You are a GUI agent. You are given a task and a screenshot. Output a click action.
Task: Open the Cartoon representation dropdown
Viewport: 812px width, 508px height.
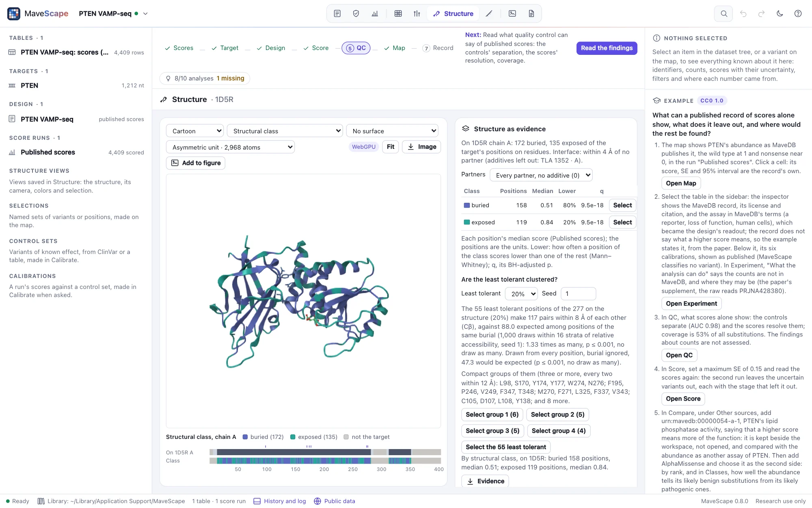coord(195,131)
